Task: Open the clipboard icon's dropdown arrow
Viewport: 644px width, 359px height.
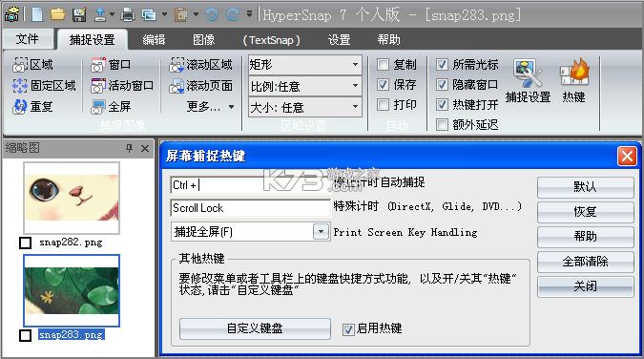Action: tap(196, 15)
